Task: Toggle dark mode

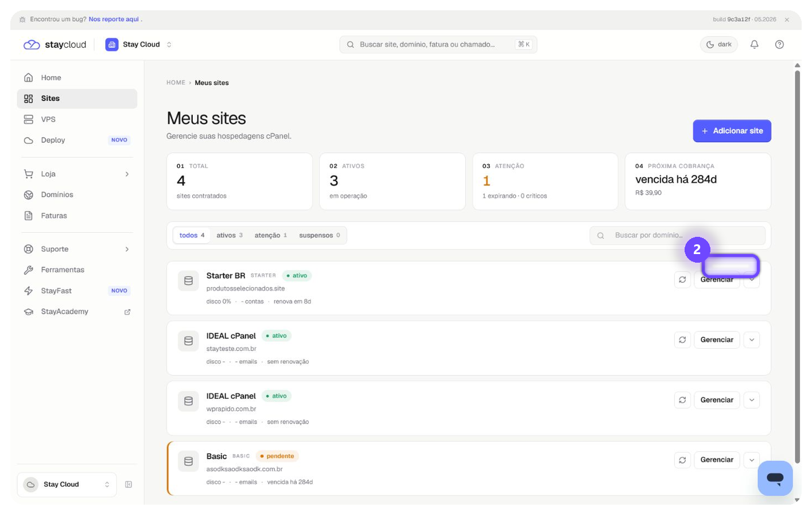Action: click(x=718, y=44)
